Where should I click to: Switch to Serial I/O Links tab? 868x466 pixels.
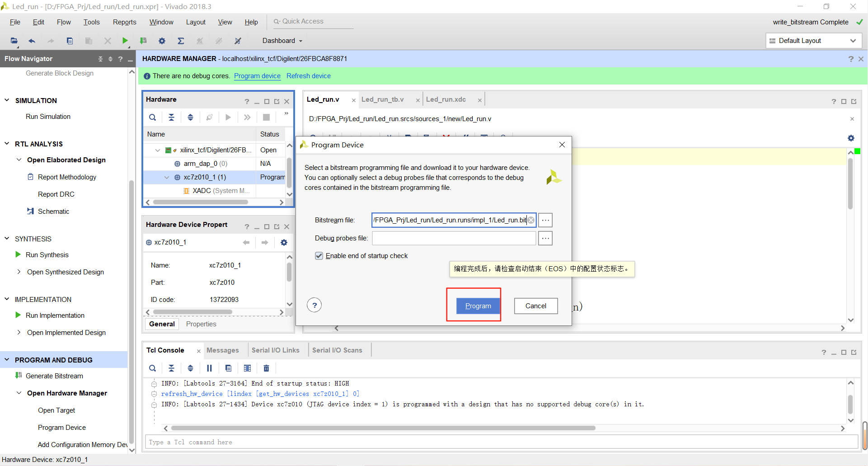coord(275,350)
